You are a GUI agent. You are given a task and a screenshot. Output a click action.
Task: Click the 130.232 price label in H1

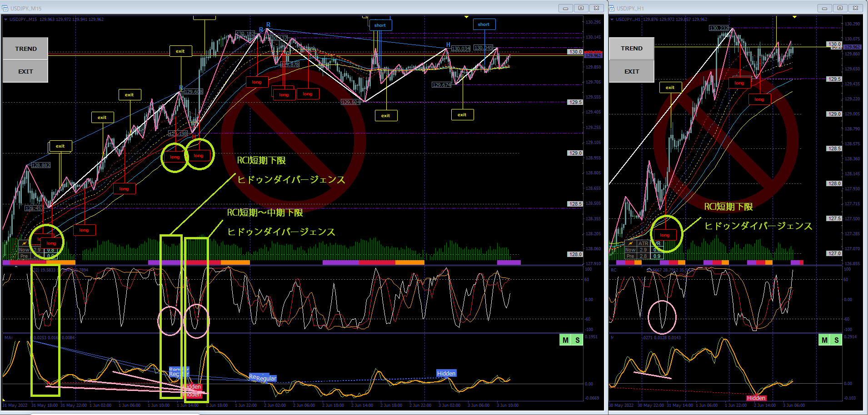[x=719, y=28]
